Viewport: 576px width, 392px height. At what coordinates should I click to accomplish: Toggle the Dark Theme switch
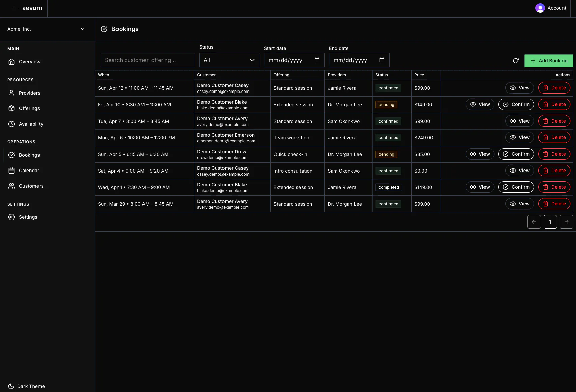(x=26, y=386)
